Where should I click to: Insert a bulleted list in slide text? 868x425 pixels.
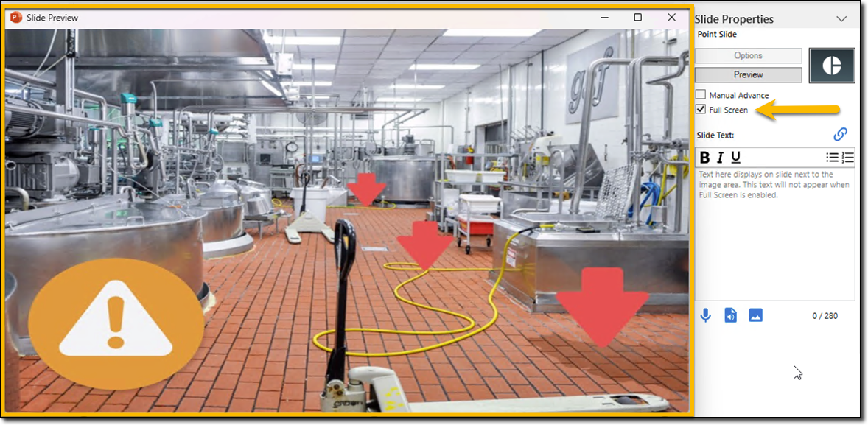[832, 157]
